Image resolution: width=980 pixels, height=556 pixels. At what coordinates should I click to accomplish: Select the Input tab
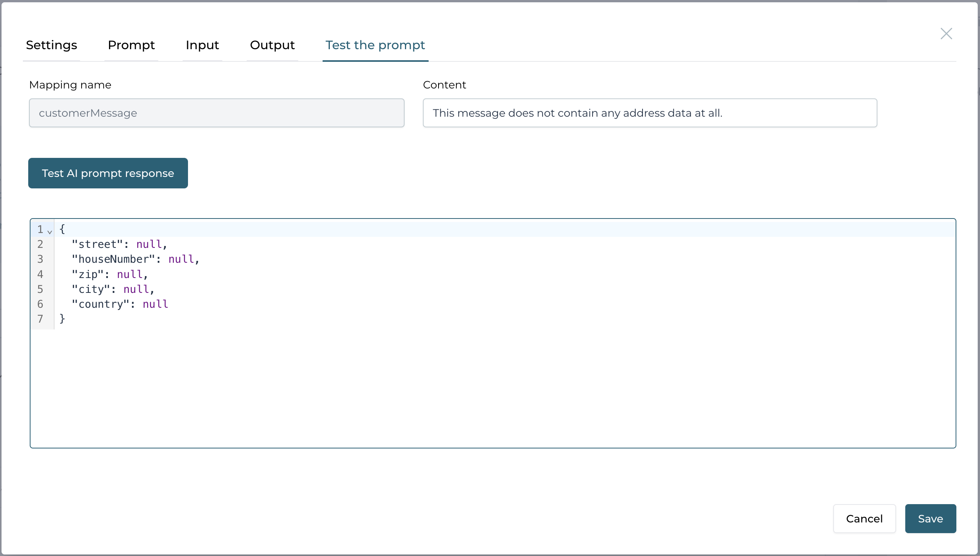click(202, 45)
